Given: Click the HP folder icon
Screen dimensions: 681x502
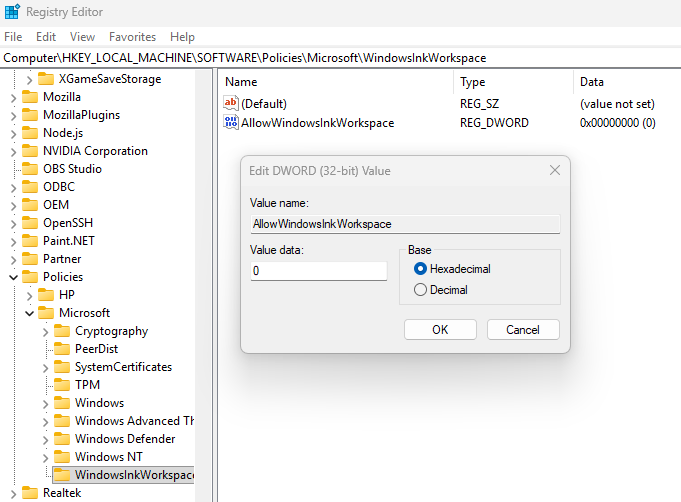Looking at the screenshot, I should click(46, 295).
